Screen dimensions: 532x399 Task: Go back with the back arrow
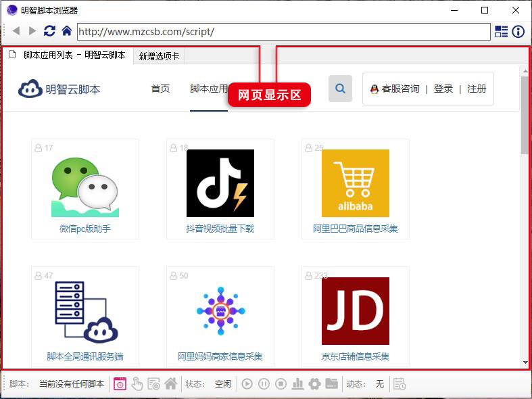point(16,31)
